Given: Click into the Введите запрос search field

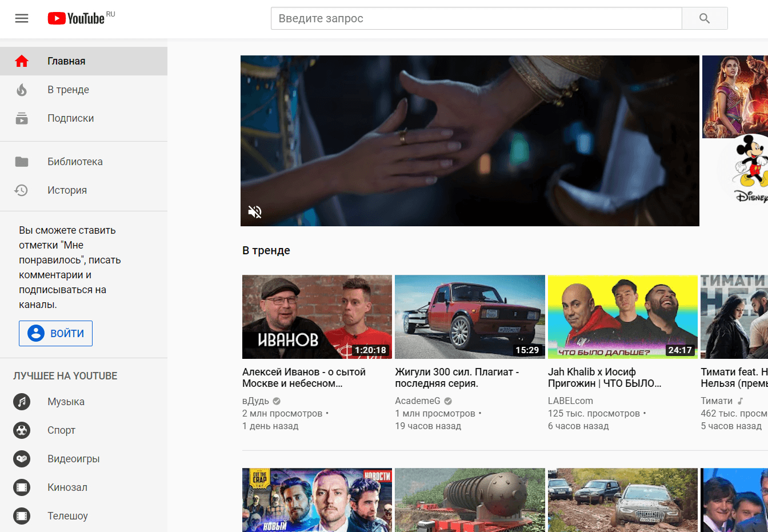Looking at the screenshot, I should [475, 18].
